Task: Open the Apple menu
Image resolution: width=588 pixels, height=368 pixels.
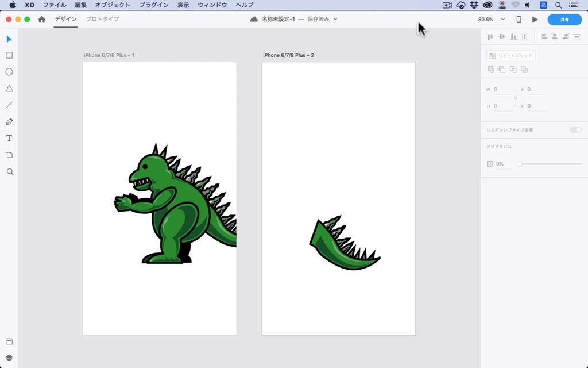Action: click(13, 5)
